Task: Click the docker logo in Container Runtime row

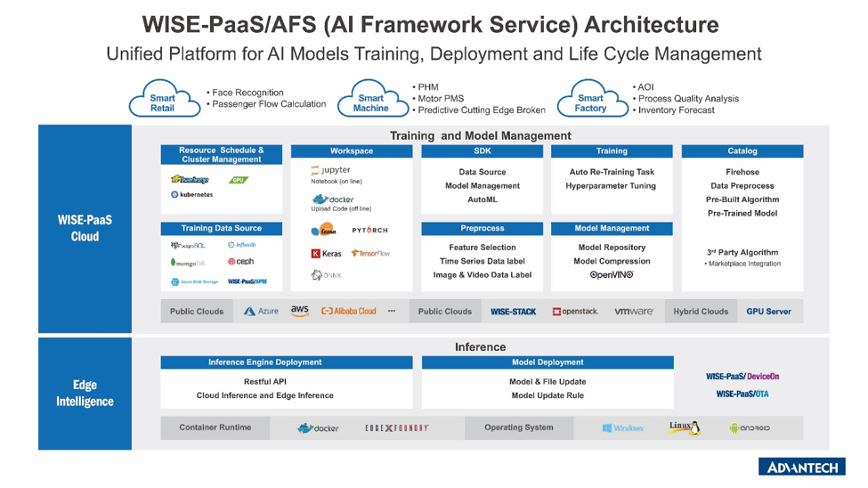Action: click(319, 428)
